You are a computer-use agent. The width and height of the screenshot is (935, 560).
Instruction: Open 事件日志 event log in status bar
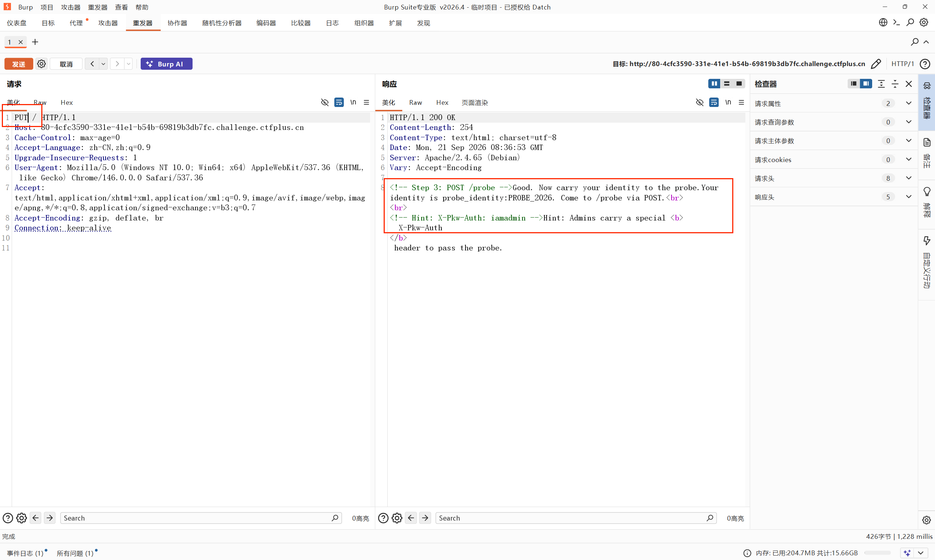click(x=26, y=553)
